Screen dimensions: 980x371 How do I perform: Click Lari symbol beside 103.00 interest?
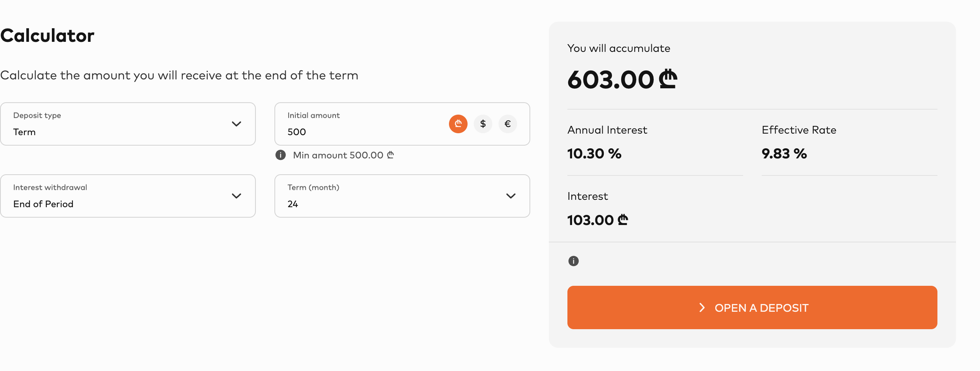[623, 220]
